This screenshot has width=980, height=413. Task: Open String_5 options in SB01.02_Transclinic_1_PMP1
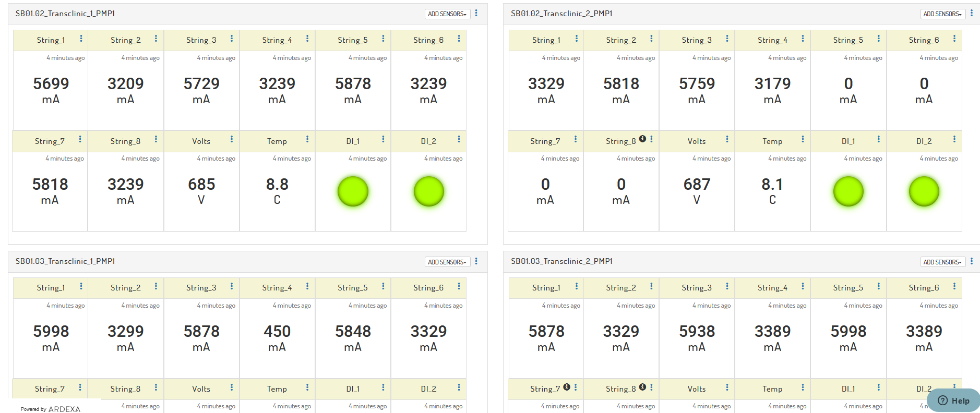coord(383,39)
